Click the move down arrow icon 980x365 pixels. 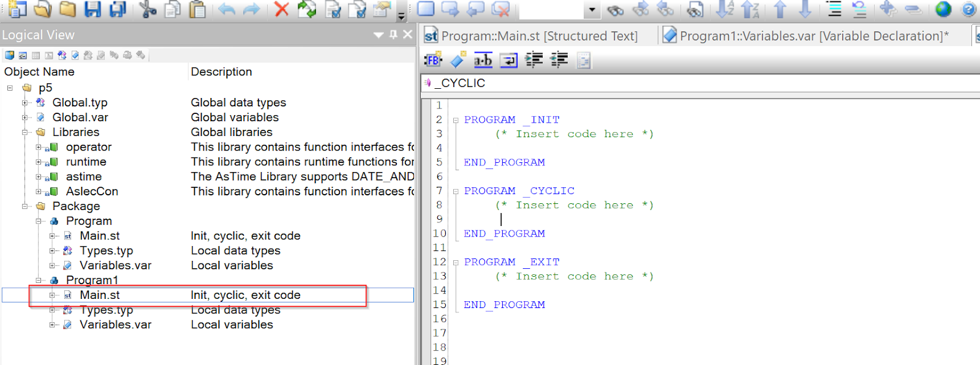click(805, 9)
